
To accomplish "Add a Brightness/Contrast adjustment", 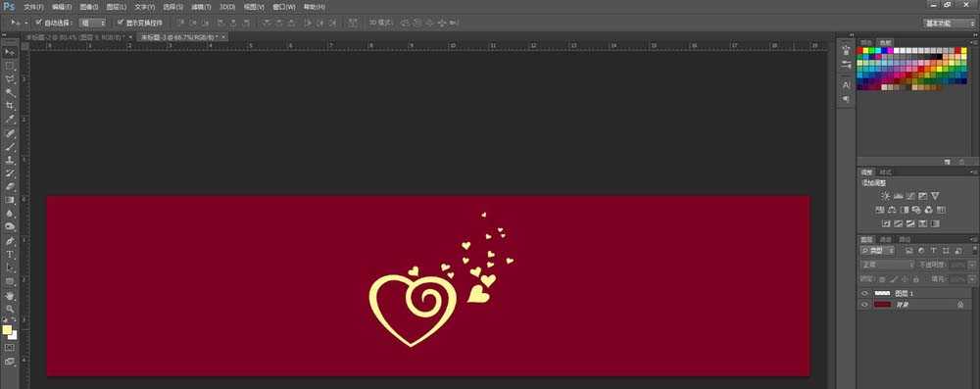I will tap(886, 196).
